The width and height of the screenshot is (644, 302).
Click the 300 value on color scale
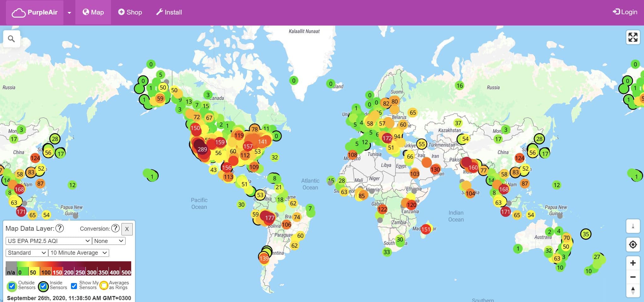pyautogui.click(x=91, y=272)
